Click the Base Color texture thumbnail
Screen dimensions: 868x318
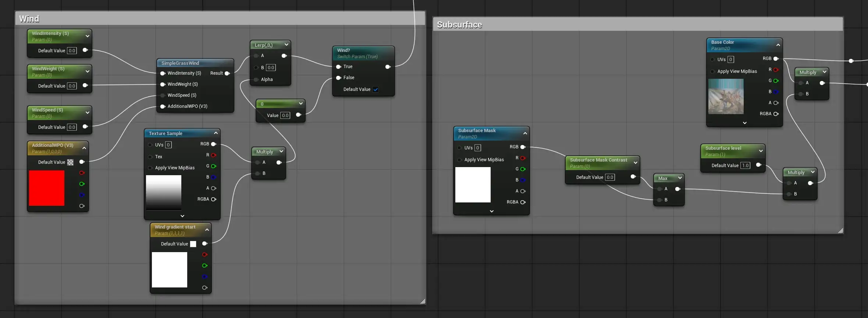tap(726, 96)
